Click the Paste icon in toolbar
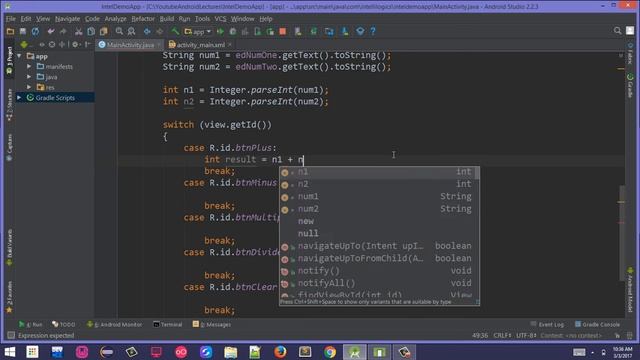The image size is (640, 360). 104,31
